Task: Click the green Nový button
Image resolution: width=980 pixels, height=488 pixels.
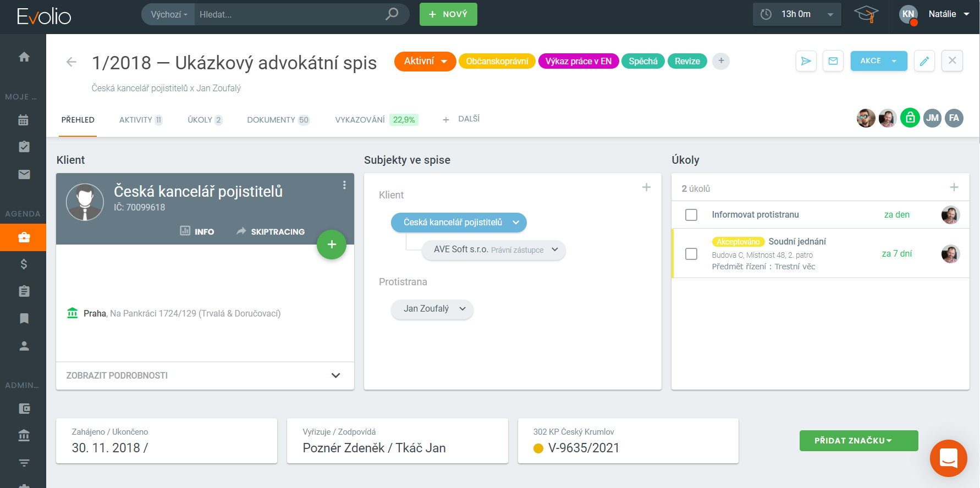Action: coord(448,14)
